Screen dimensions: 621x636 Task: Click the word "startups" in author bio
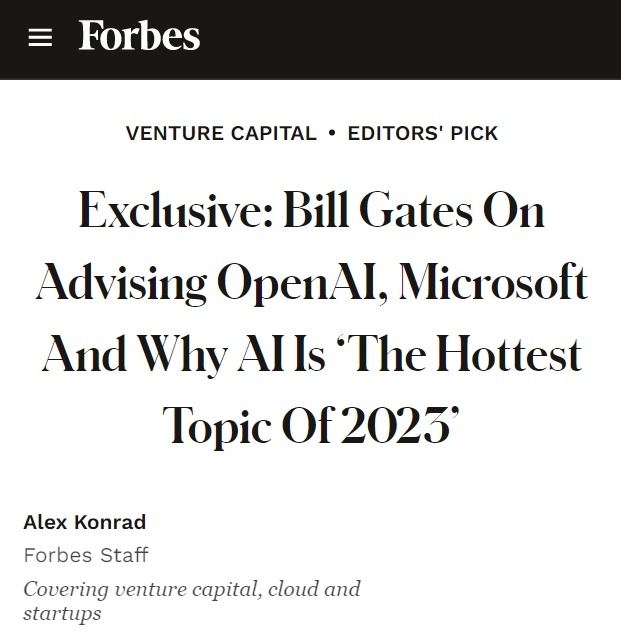tap(62, 612)
